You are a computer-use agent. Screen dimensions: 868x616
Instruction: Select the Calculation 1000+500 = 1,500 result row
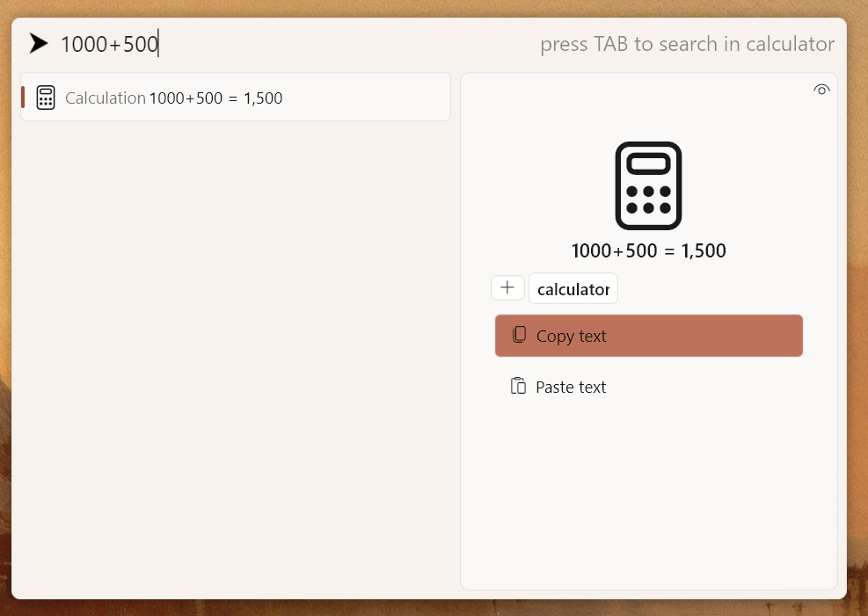pos(236,98)
